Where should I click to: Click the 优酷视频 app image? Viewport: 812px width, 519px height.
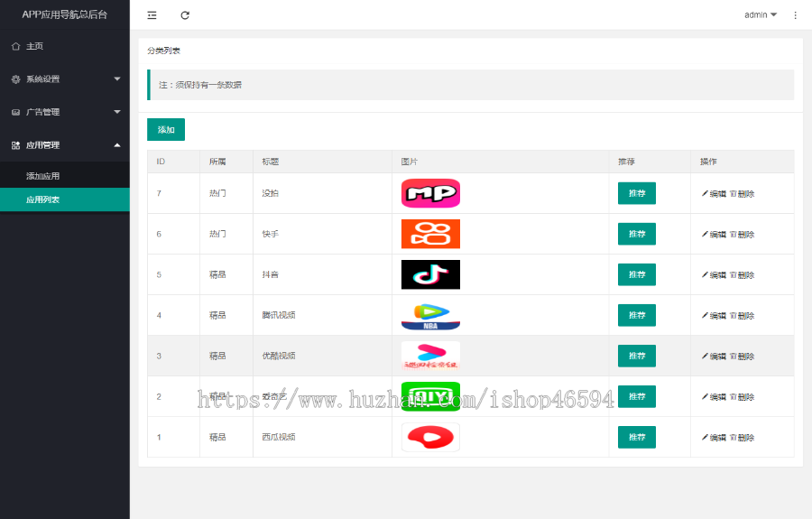tap(430, 356)
